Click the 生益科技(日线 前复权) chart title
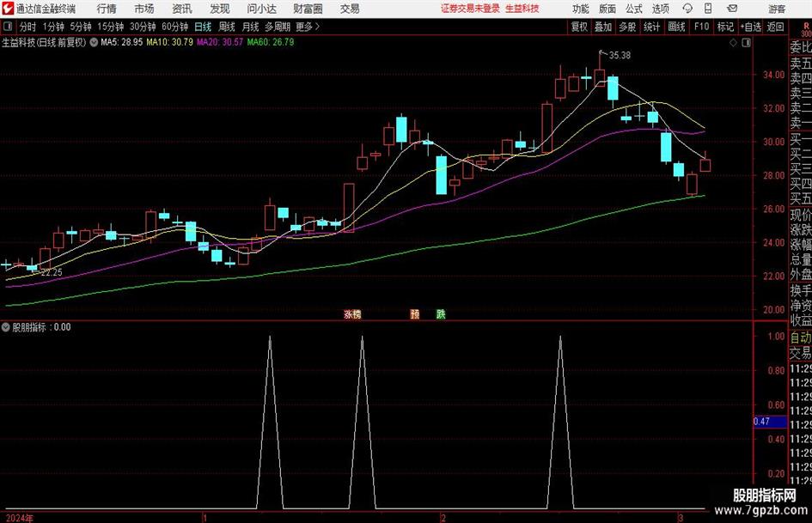The height and width of the screenshot is (523, 812). point(44,42)
